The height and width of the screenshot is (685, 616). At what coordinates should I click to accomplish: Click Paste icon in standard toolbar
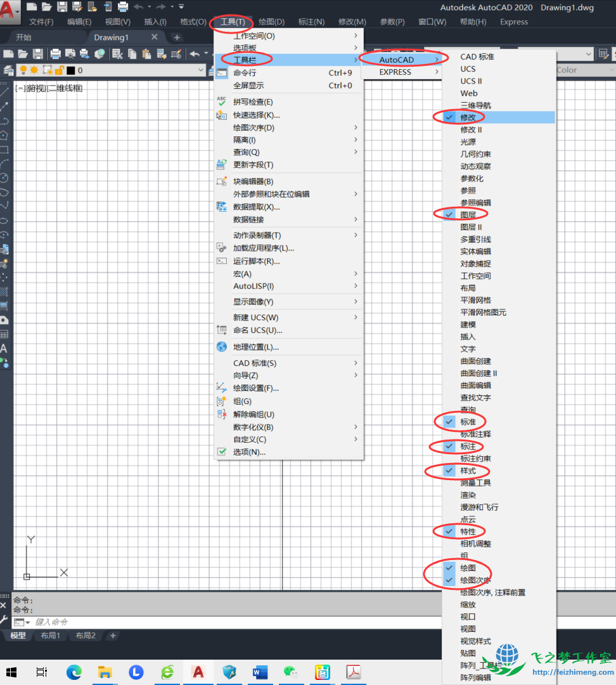pos(146,54)
